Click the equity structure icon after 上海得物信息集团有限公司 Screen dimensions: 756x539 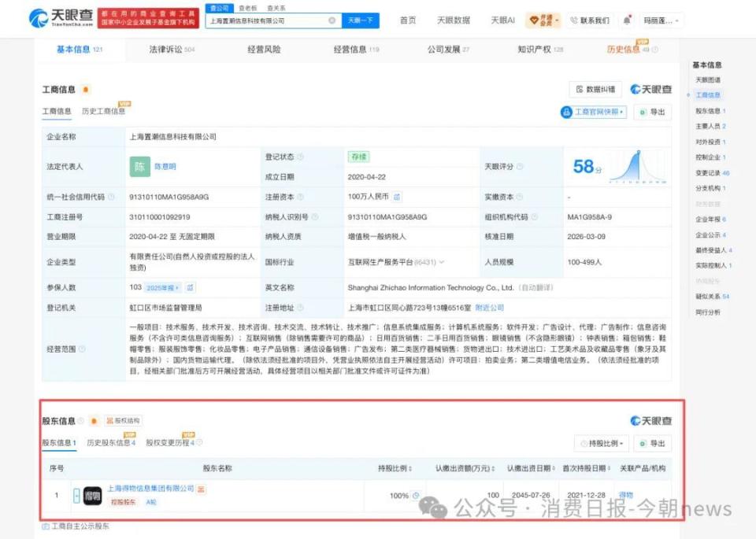[x=201, y=489]
